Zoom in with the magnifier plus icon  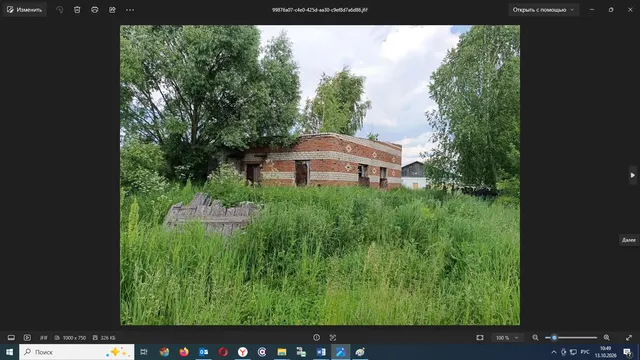tap(607, 338)
